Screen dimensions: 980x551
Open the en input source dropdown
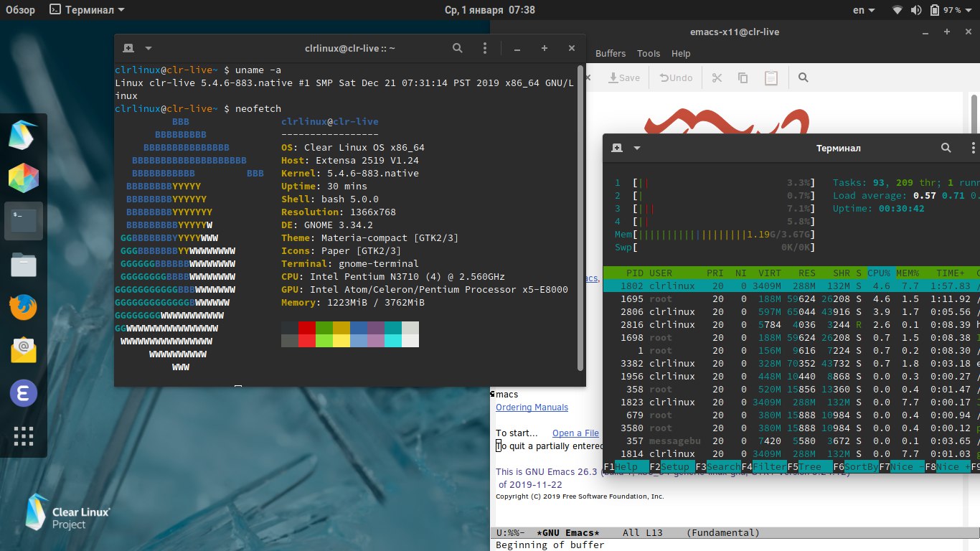864,10
